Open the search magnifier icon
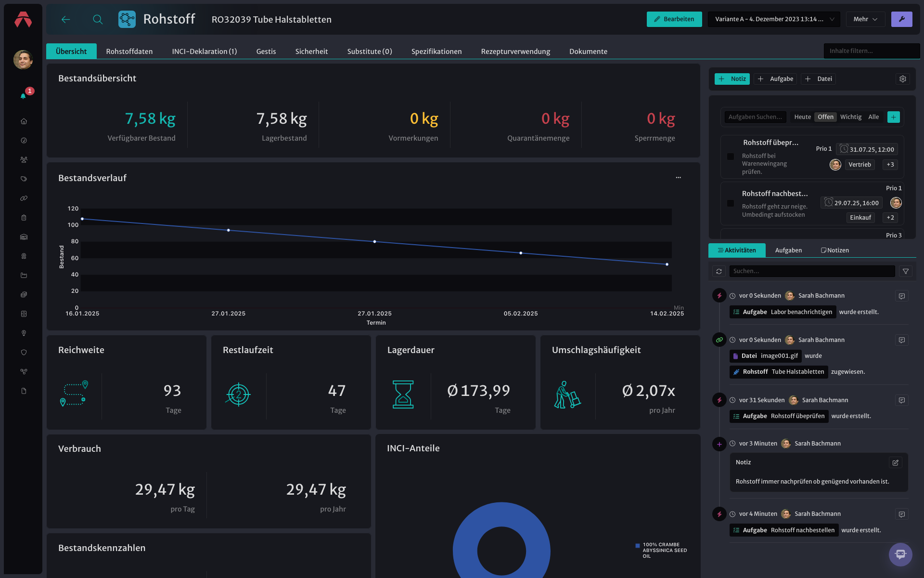The height and width of the screenshot is (578, 924). pyautogui.click(x=98, y=19)
